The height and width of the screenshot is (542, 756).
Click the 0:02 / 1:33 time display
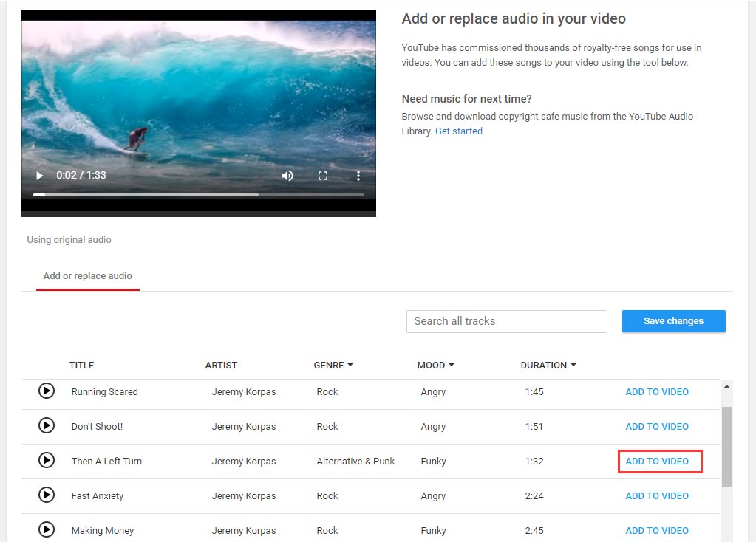coord(81,175)
